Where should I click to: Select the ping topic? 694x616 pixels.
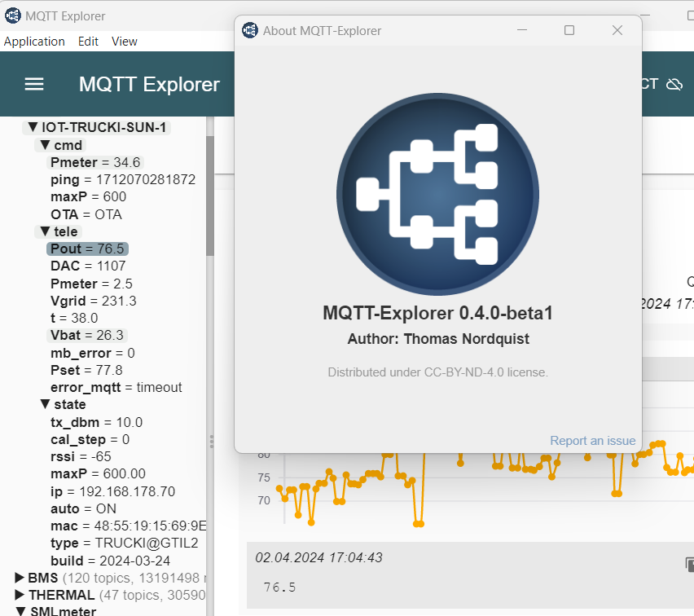tap(123, 180)
